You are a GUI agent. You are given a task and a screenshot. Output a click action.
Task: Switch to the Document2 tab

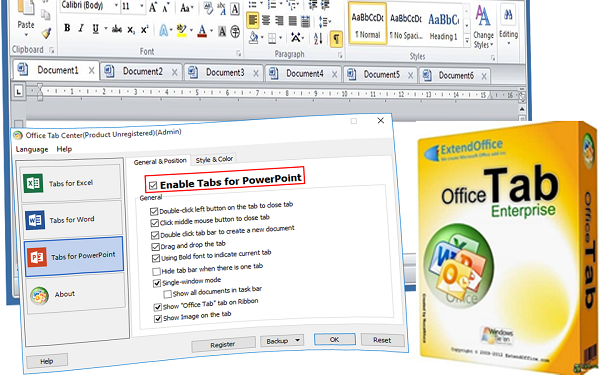tap(142, 72)
